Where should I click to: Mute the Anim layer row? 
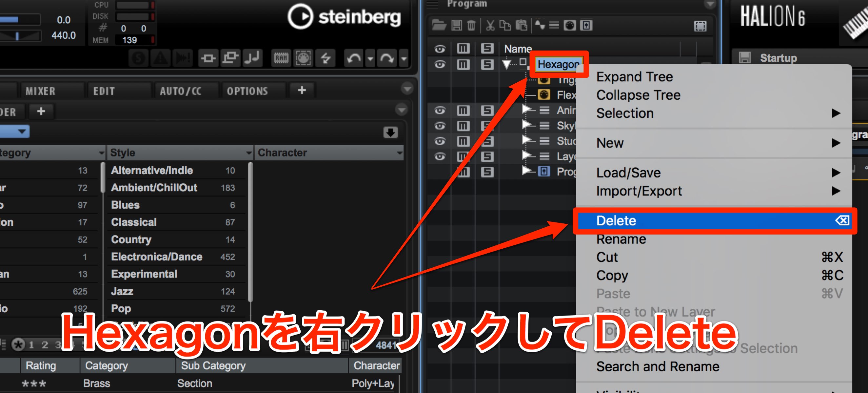point(463,110)
